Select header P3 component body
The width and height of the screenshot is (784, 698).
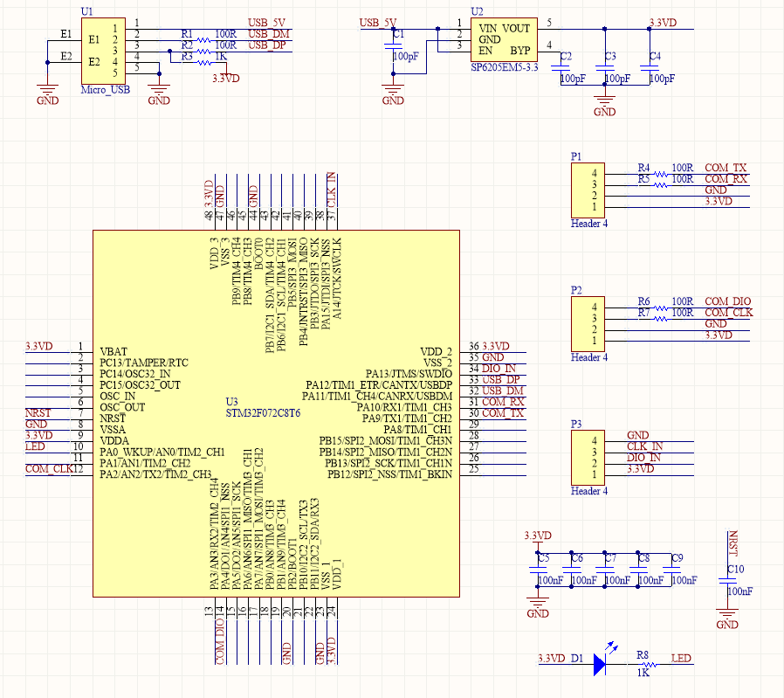tap(588, 458)
